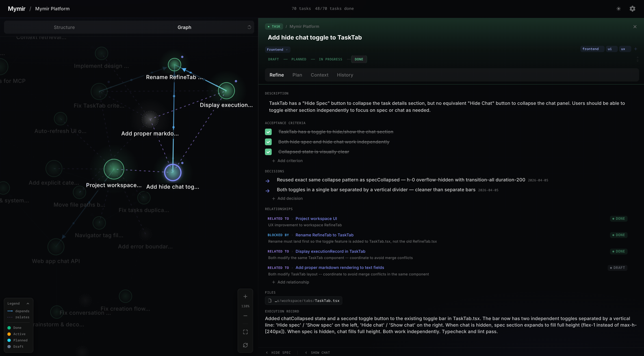The image size is (644, 356).
Task: Zoom out of the graph with minus icon
Action: (245, 316)
